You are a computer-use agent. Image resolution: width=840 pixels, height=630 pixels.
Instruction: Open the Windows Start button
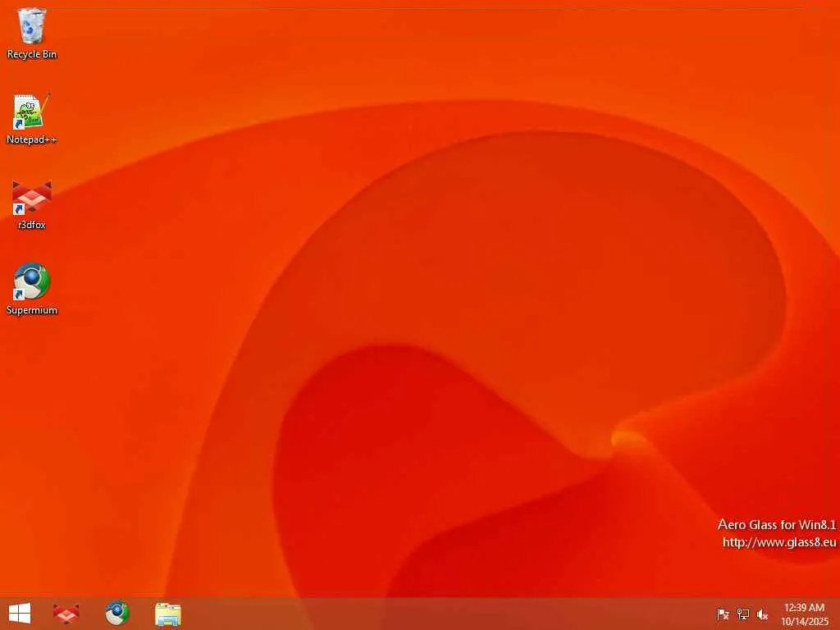tap(20, 614)
